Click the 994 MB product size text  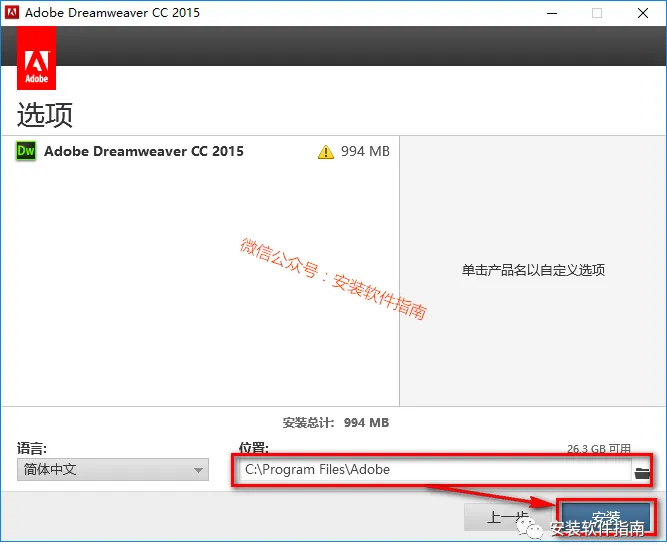(x=365, y=151)
